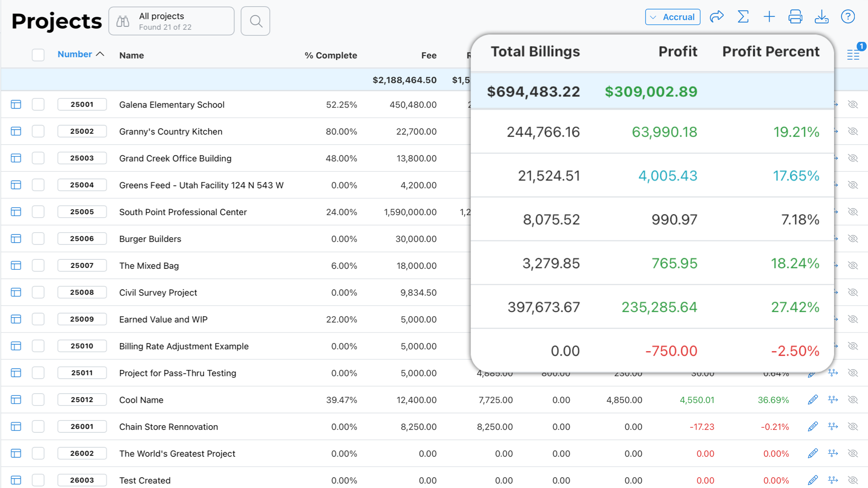Check the checkbox beside Granny's Country Kitchen

38,131
